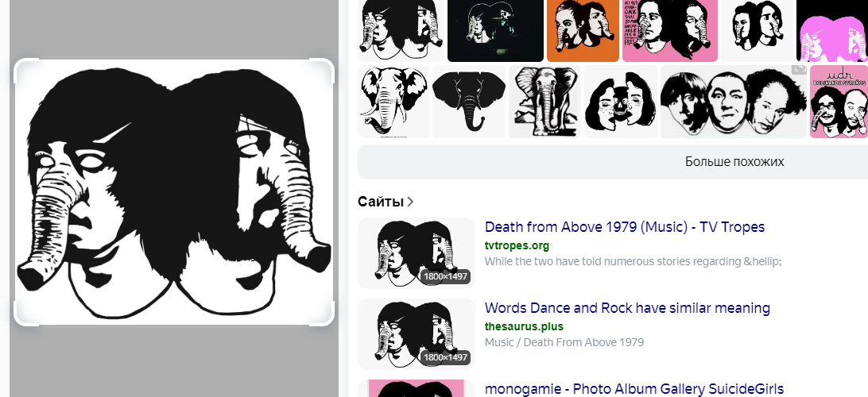Open the Сайты section chevron
868x397 pixels.
[x=410, y=202]
